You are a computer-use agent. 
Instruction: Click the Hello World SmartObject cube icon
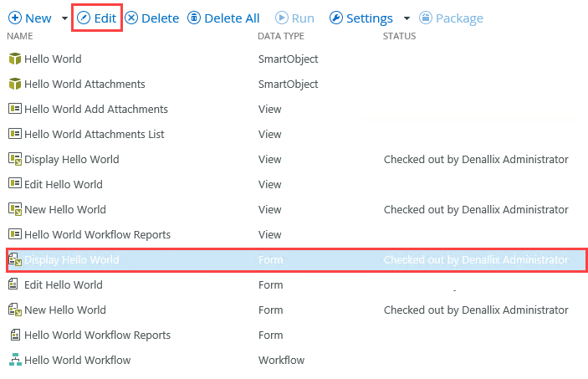pyautogui.click(x=14, y=59)
